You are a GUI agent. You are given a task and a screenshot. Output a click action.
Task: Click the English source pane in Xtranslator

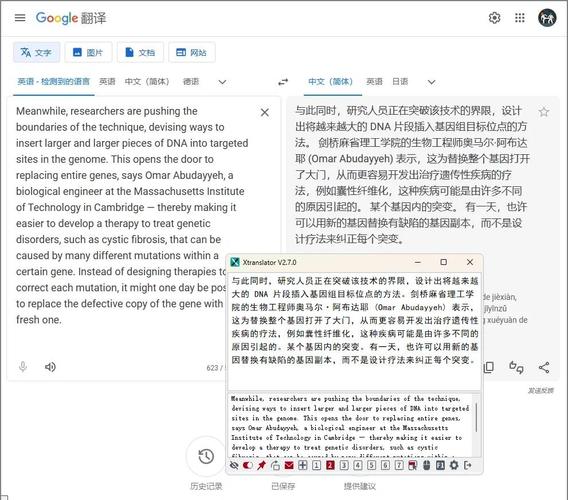351,425
